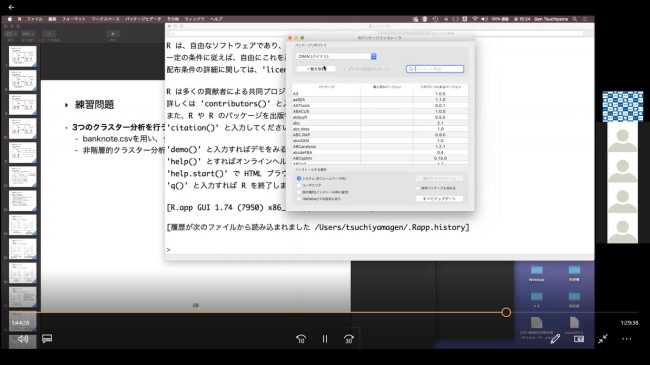Open the CRAN repository dropdown
Screen dimensions: 650x365
pos(336,56)
